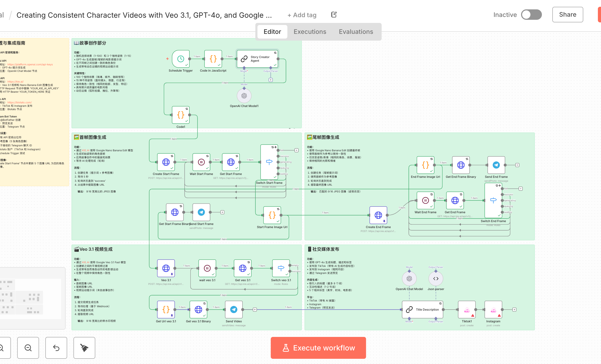Open the Code in JavaScript node

tap(213, 59)
